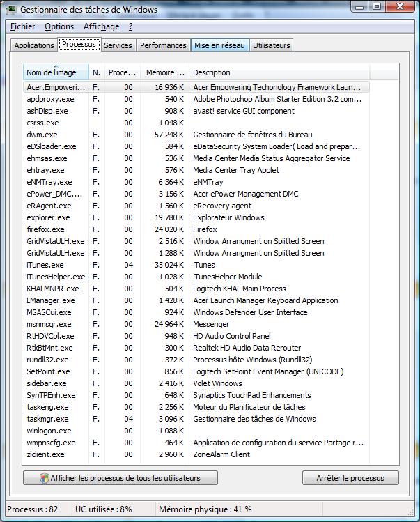This screenshot has height=522, width=420.
Task: Click UC utilisée : 8% status entry
Action: [104, 509]
